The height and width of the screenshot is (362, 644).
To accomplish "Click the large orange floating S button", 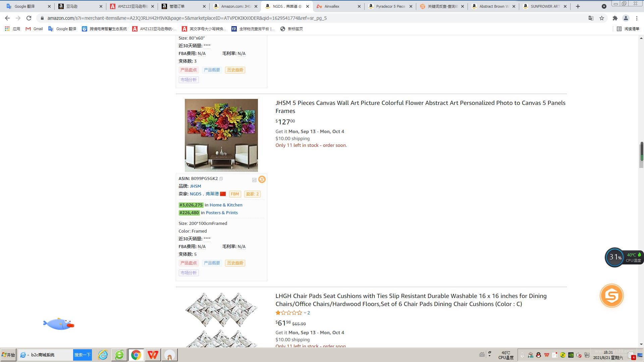I will pos(611,296).
